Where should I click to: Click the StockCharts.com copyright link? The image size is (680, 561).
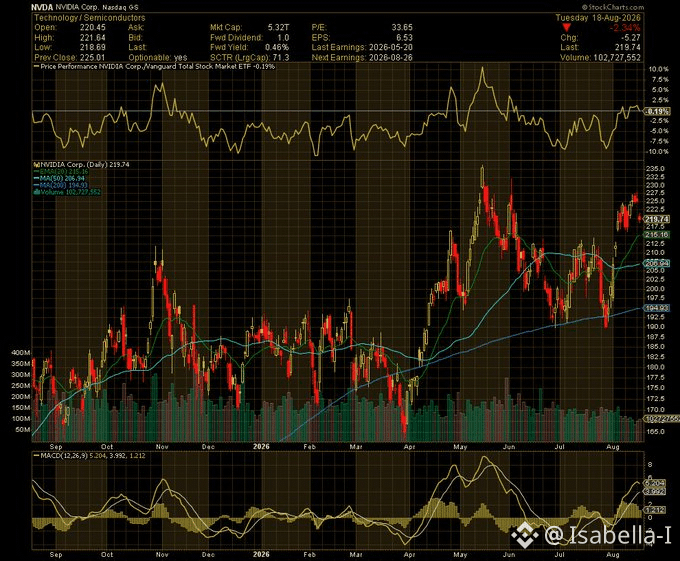612,7
